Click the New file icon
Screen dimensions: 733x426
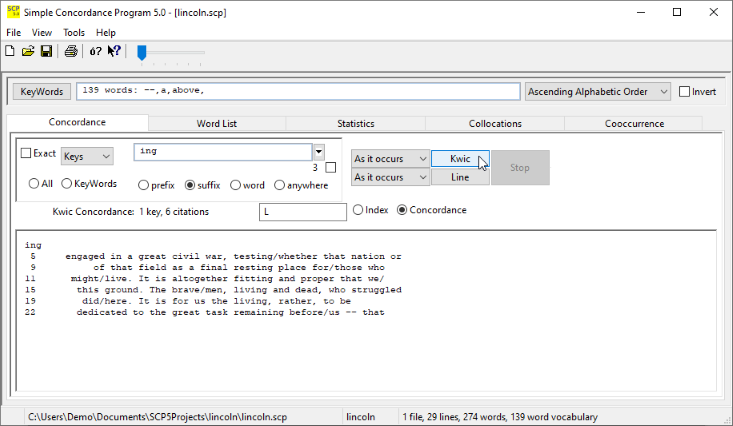tap(10, 51)
